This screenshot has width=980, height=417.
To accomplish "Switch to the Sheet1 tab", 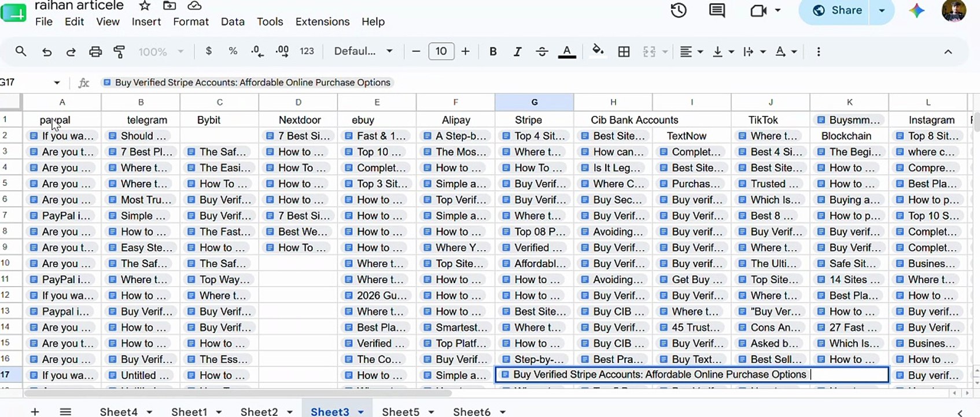I will [189, 411].
